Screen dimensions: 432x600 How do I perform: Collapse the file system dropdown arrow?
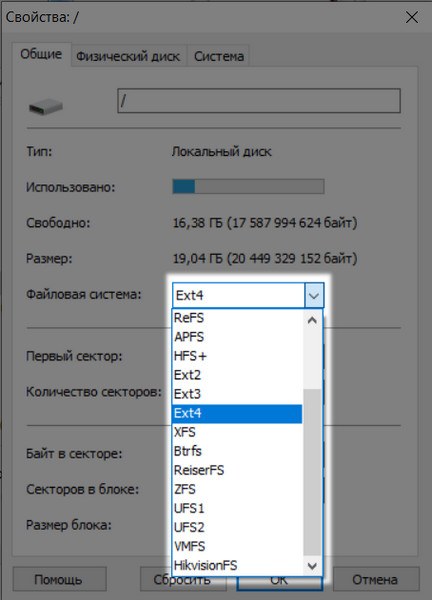tap(314, 295)
